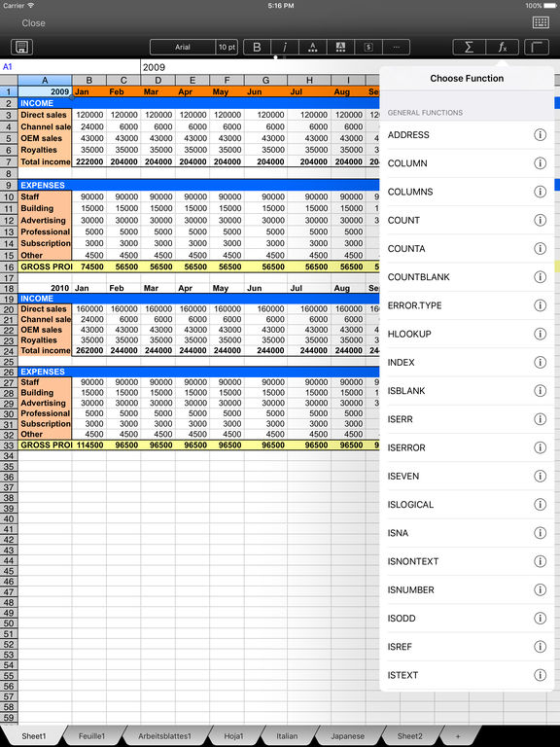
Task: Switch to the Japanese sheet tab
Action: tap(348, 736)
